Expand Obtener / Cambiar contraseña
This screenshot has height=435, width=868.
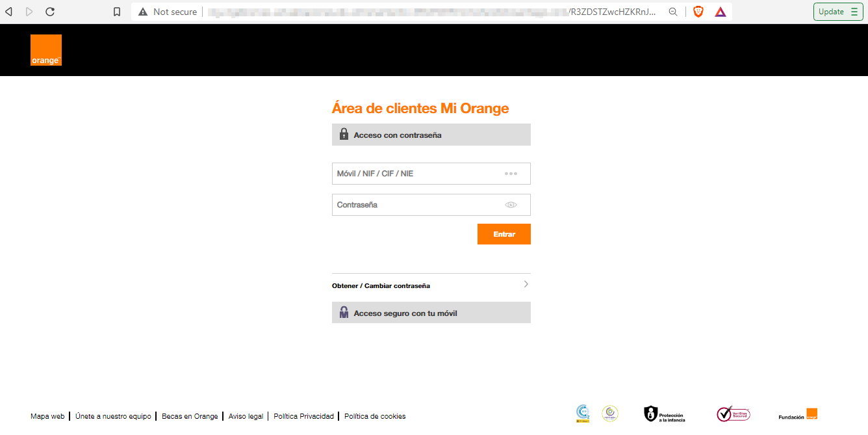pyautogui.click(x=431, y=285)
